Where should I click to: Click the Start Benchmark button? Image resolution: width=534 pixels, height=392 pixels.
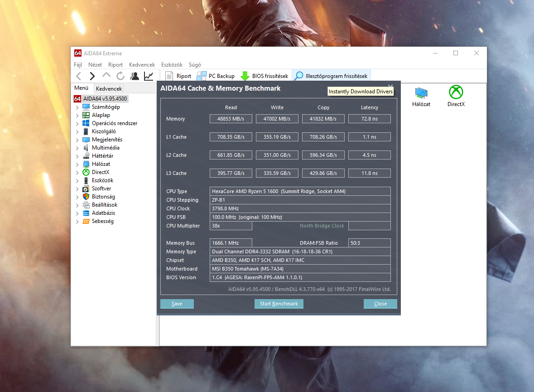[279, 304]
